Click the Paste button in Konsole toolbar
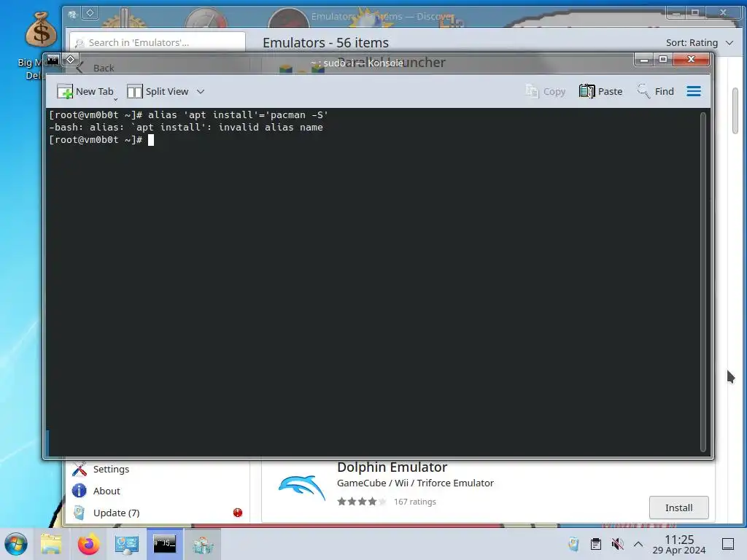This screenshot has height=560, width=747. 601,91
